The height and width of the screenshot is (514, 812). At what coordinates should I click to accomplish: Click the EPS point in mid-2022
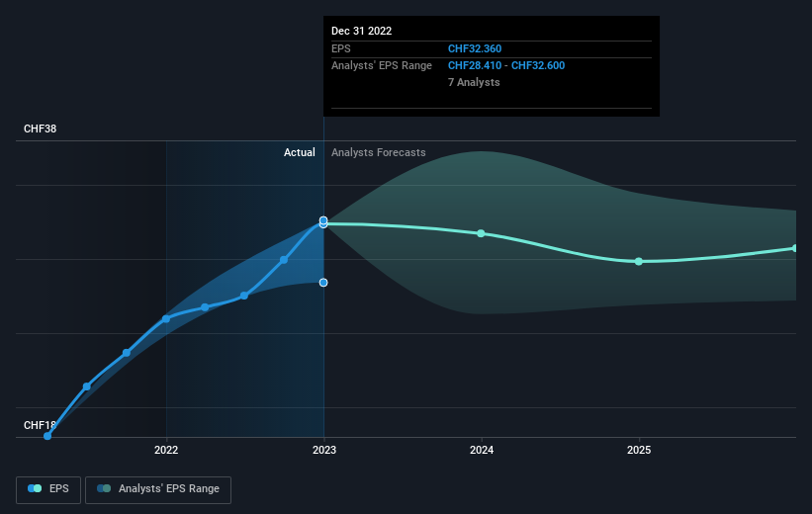[x=244, y=297]
